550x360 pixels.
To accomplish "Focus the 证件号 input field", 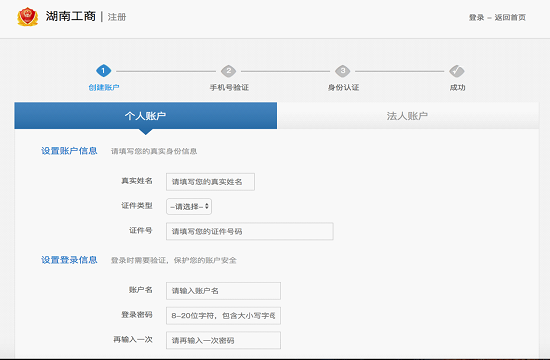I will pyautogui.click(x=250, y=231).
